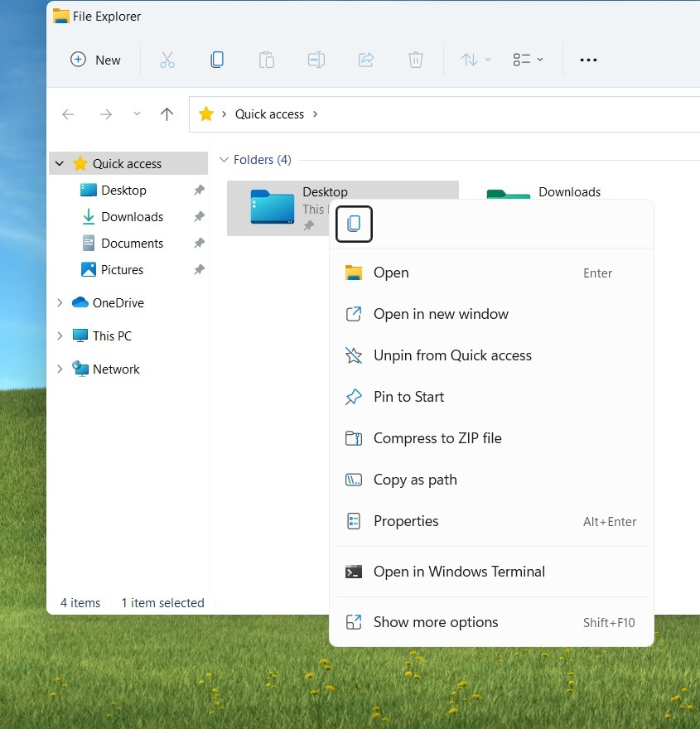Choose Open in new window

[491, 314]
